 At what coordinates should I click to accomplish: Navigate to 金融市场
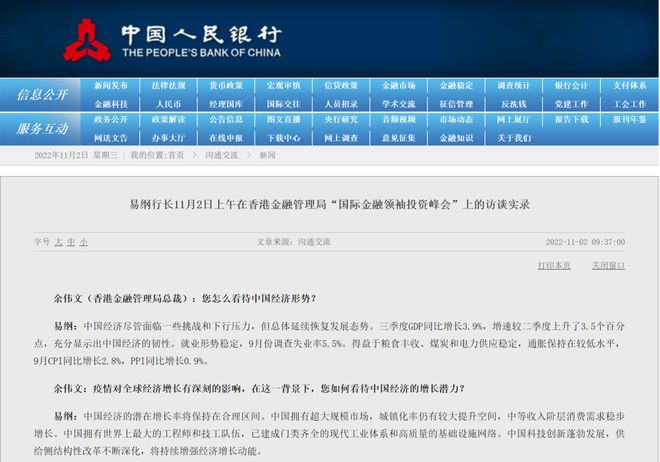pos(399,86)
